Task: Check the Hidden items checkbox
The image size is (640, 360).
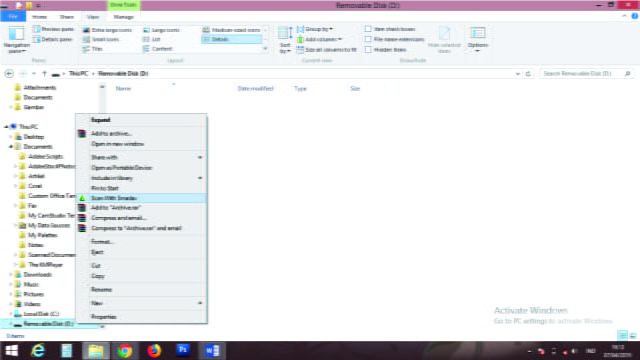Action: [368, 50]
